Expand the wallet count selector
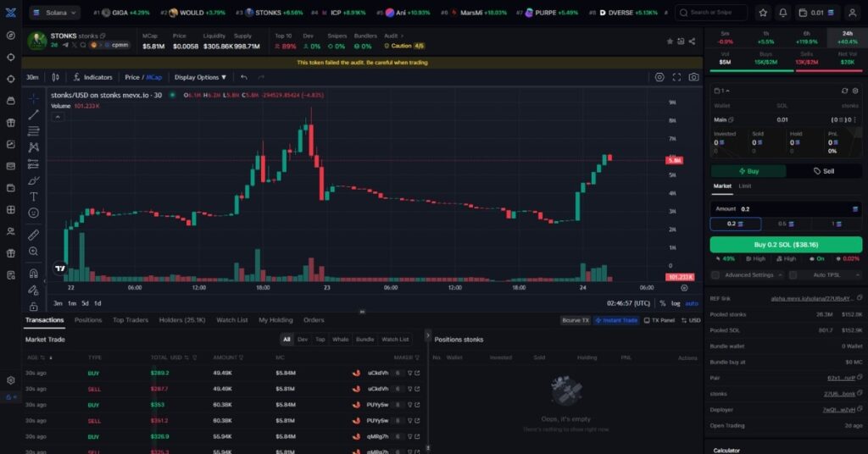868x454 pixels. tap(722, 91)
